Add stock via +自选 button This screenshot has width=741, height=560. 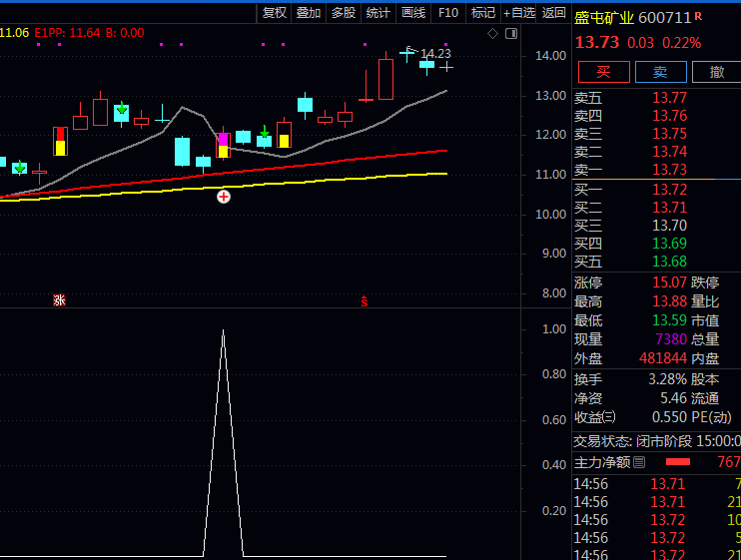tap(519, 13)
